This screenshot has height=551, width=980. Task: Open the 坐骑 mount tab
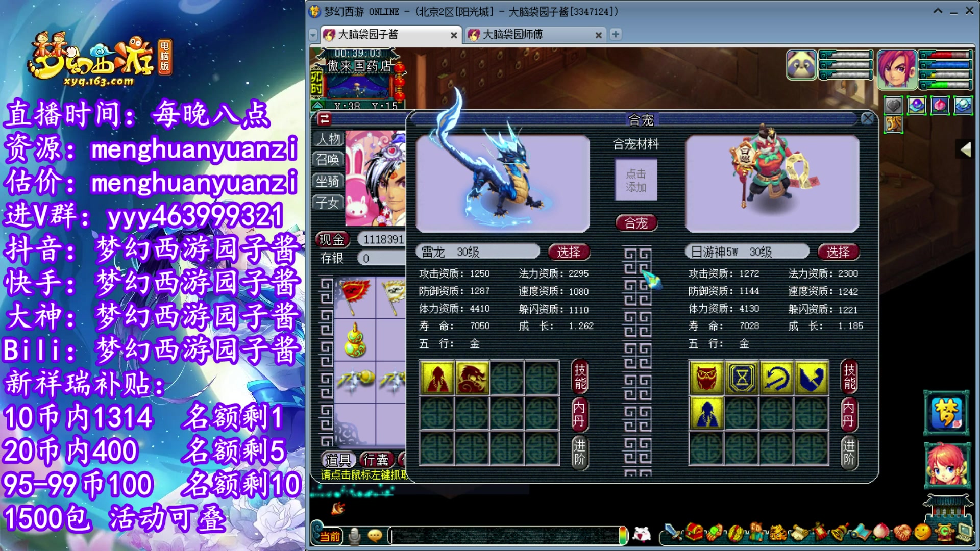(328, 181)
